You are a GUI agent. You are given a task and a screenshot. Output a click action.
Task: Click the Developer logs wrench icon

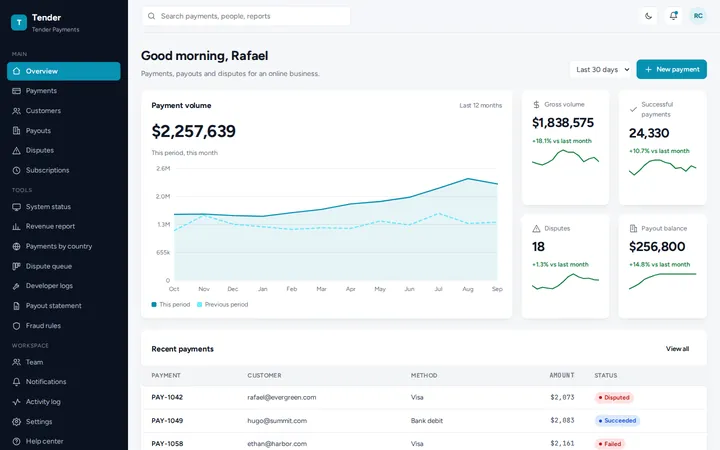(17, 286)
